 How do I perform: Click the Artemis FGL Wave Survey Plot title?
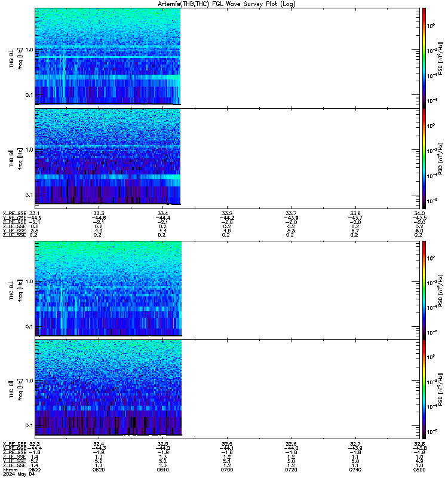coord(226,4)
